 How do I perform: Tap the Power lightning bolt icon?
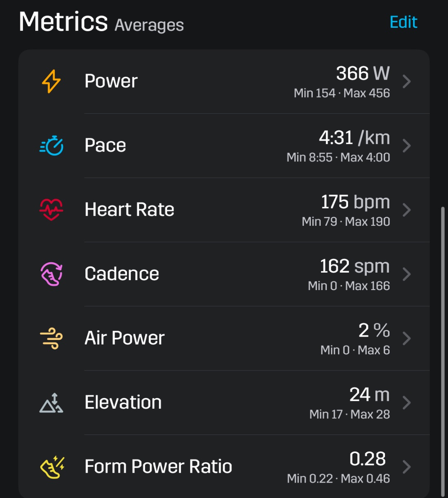tap(51, 81)
